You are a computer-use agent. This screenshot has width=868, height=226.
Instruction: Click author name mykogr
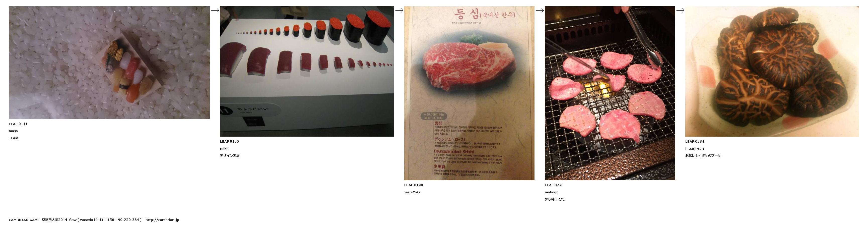551,192
